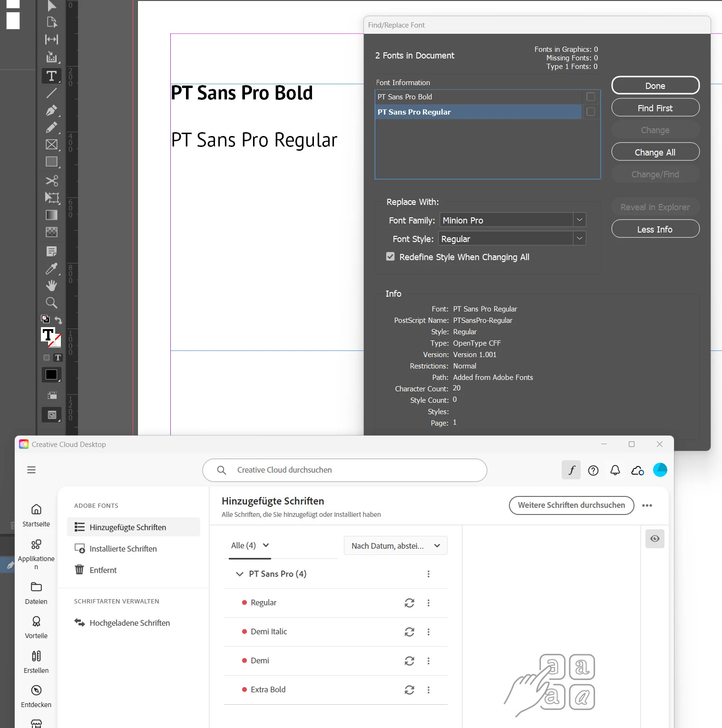The image size is (722, 728).
Task: Open Hinzugefügte Schriften in sidebar
Action: (134, 527)
